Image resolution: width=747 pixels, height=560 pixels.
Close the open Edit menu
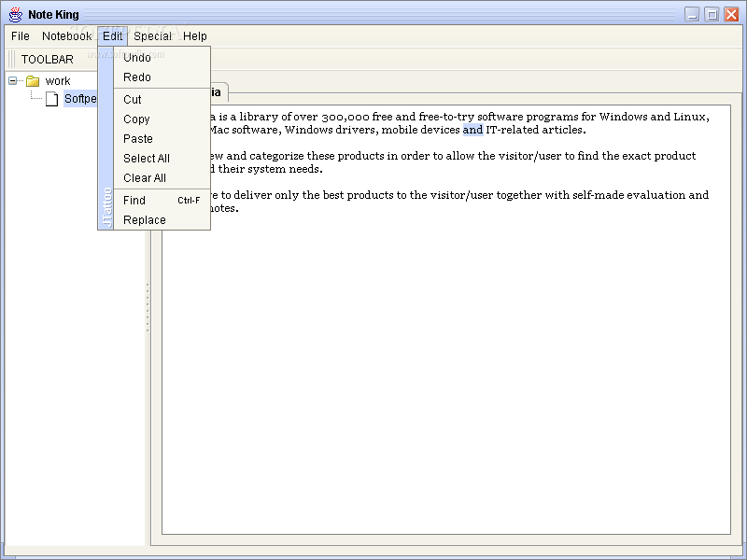112,36
